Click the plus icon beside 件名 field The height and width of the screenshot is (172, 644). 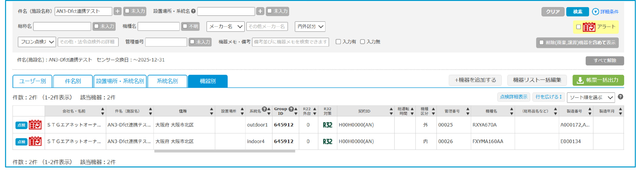[x=117, y=11]
